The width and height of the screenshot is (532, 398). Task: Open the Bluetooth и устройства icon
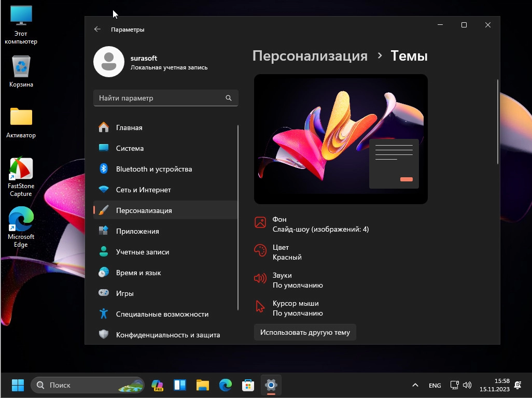pyautogui.click(x=104, y=168)
